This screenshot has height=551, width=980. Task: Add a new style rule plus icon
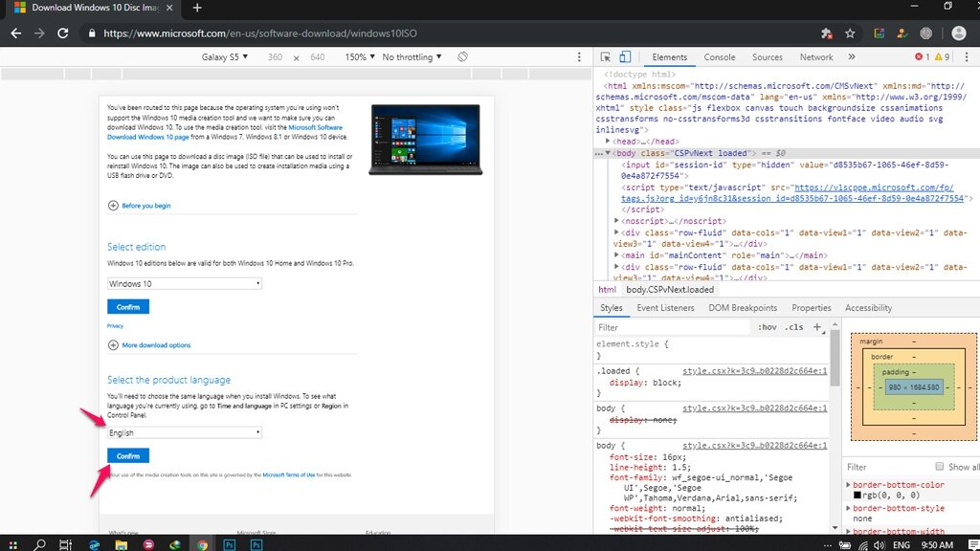tap(817, 327)
